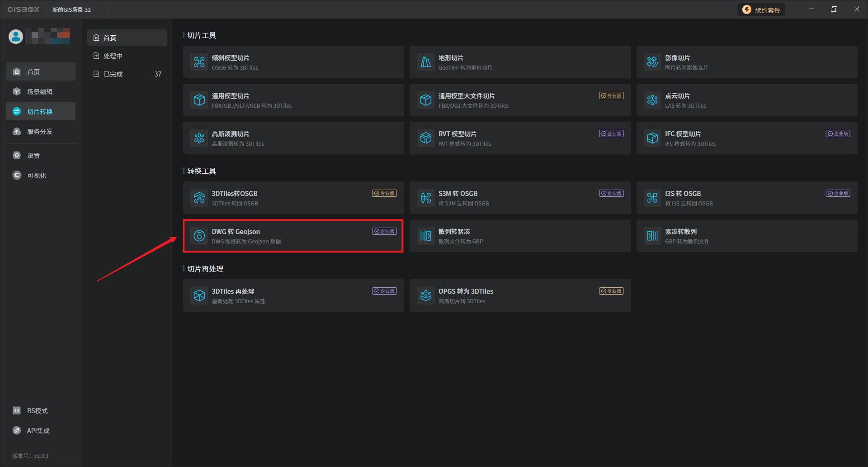Click the point cloud slicing icon
Viewport: 868px width, 467px height.
(652, 100)
